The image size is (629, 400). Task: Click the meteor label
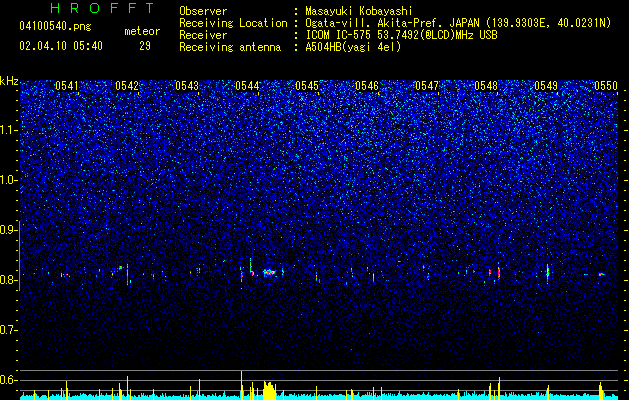pyautogui.click(x=142, y=31)
